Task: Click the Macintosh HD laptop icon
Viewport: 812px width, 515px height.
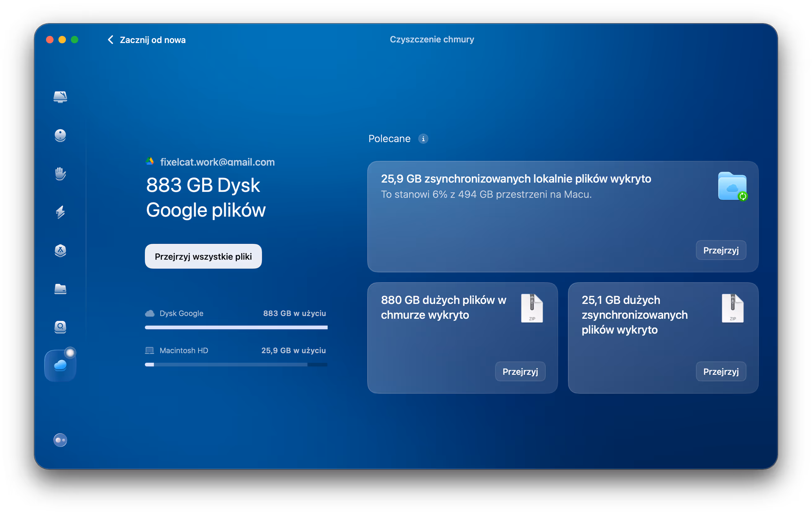Action: (x=150, y=350)
